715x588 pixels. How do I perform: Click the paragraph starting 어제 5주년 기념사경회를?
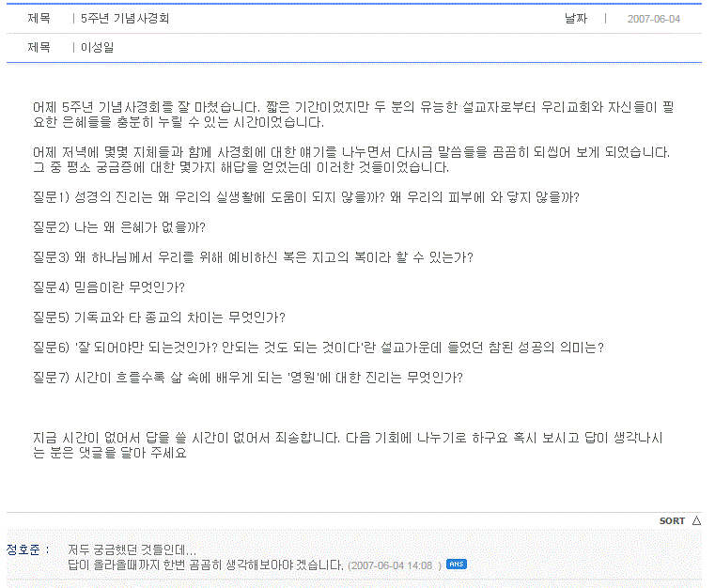pyautogui.click(x=353, y=115)
